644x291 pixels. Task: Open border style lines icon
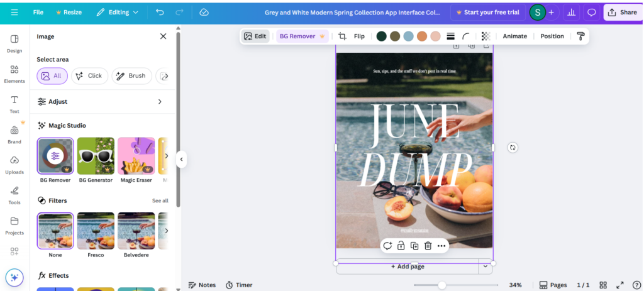pyautogui.click(x=451, y=36)
